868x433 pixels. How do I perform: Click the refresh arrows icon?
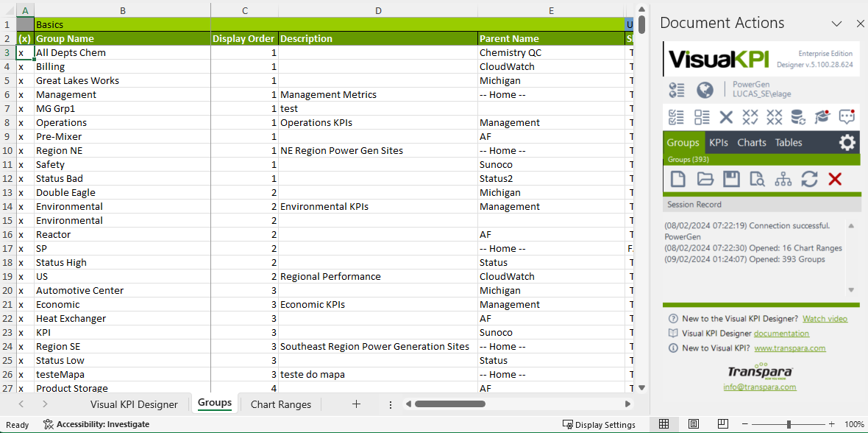click(809, 178)
